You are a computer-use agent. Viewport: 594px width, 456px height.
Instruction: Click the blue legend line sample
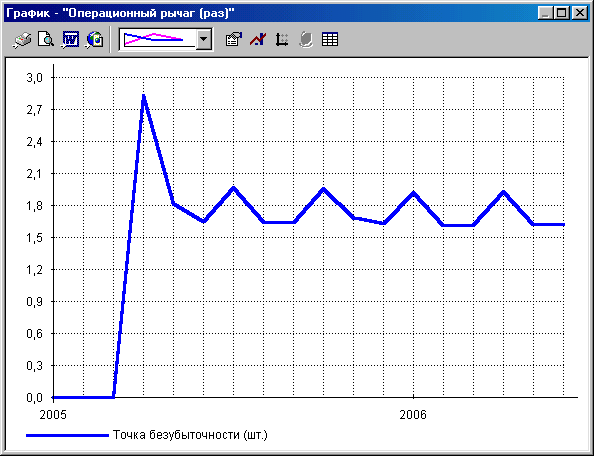coord(67,436)
